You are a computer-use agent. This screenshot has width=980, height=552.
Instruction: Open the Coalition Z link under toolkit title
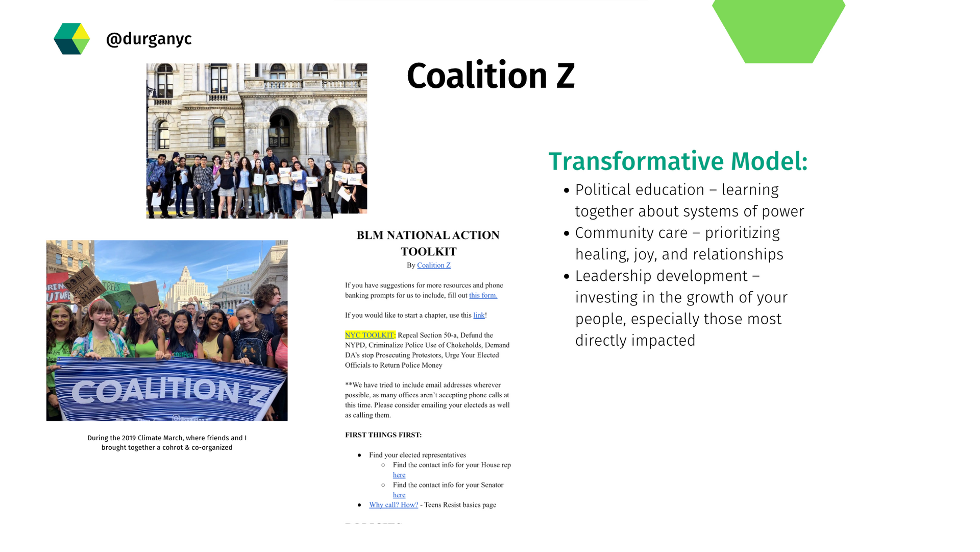(434, 265)
